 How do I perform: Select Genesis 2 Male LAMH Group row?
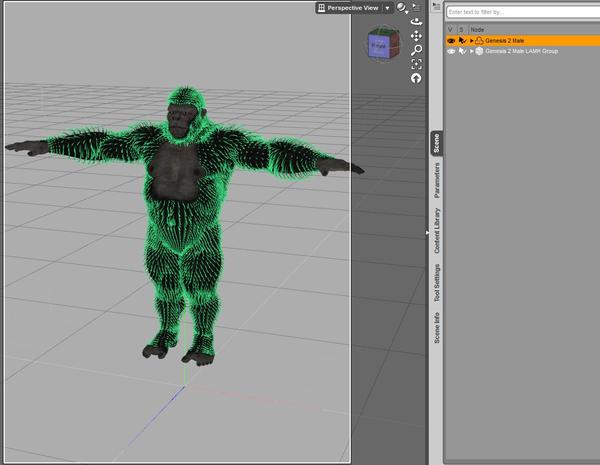(523, 51)
